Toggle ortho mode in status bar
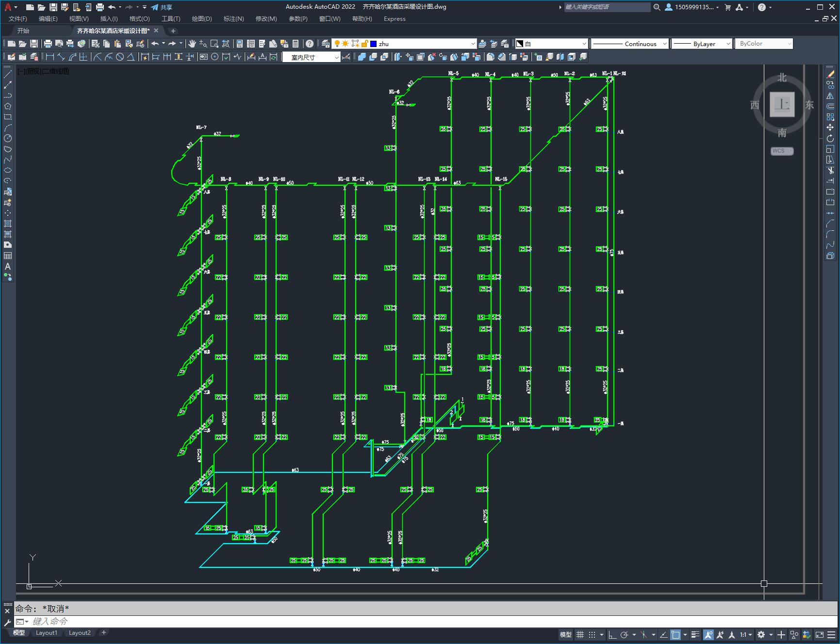The height and width of the screenshot is (644, 840). pyautogui.click(x=612, y=634)
